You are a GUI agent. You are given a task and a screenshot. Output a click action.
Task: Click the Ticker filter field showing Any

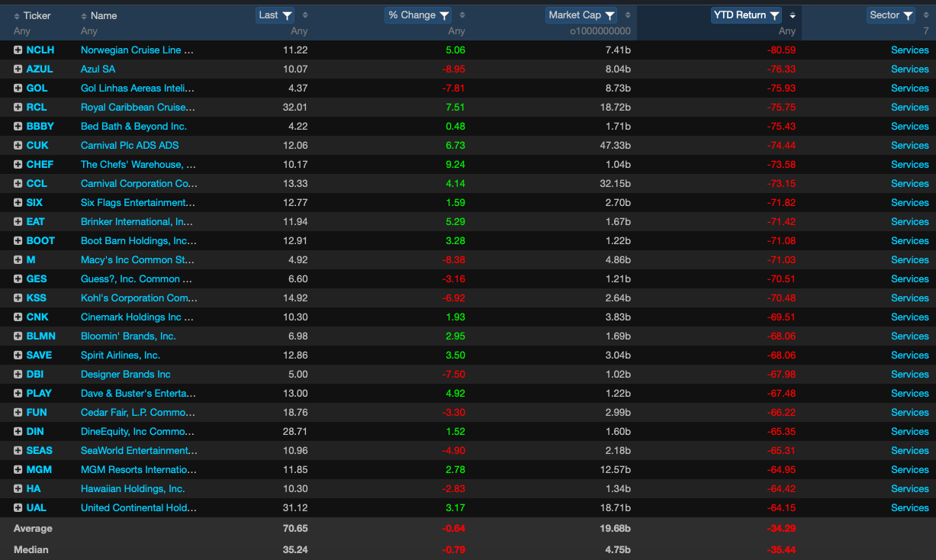coord(22,31)
